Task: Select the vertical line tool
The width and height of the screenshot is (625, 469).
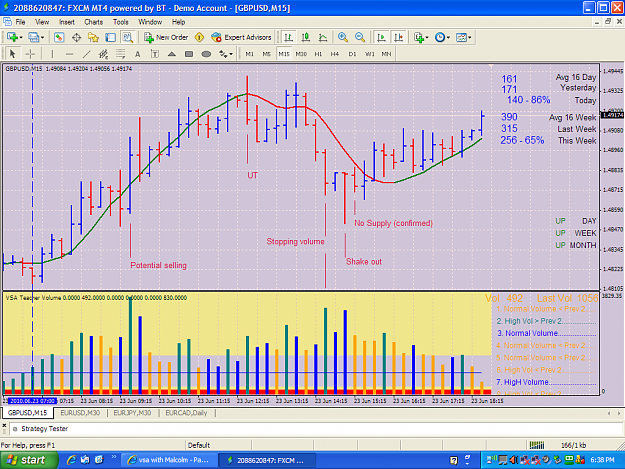Action: click(x=52, y=54)
